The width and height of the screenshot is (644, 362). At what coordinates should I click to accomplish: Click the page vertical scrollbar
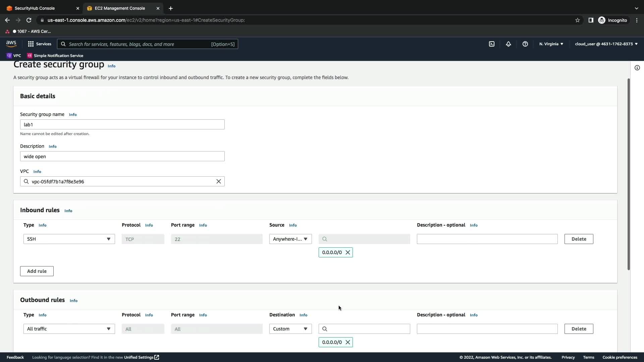[x=629, y=174]
